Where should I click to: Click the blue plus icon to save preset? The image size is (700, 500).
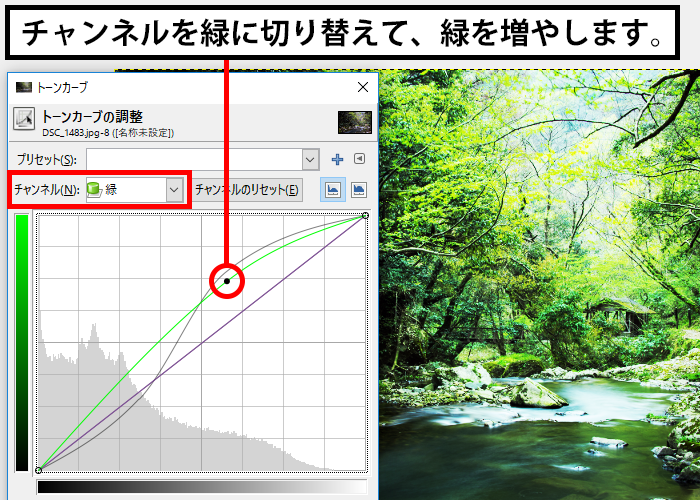tap(337, 159)
